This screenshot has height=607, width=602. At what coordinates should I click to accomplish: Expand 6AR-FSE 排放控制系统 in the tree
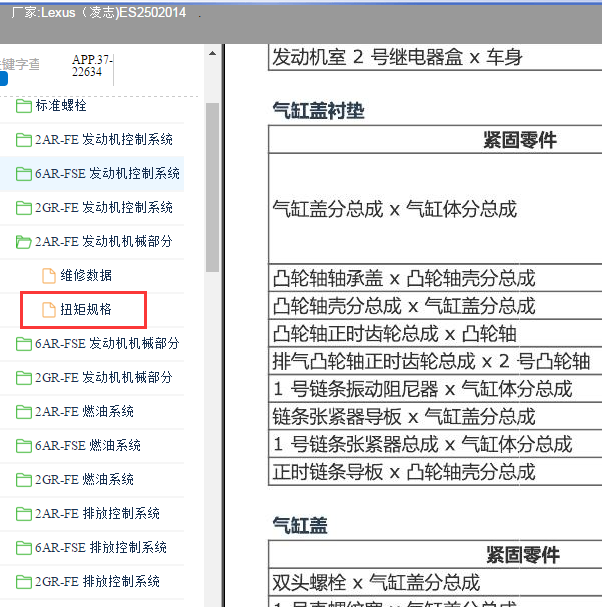pos(101,548)
